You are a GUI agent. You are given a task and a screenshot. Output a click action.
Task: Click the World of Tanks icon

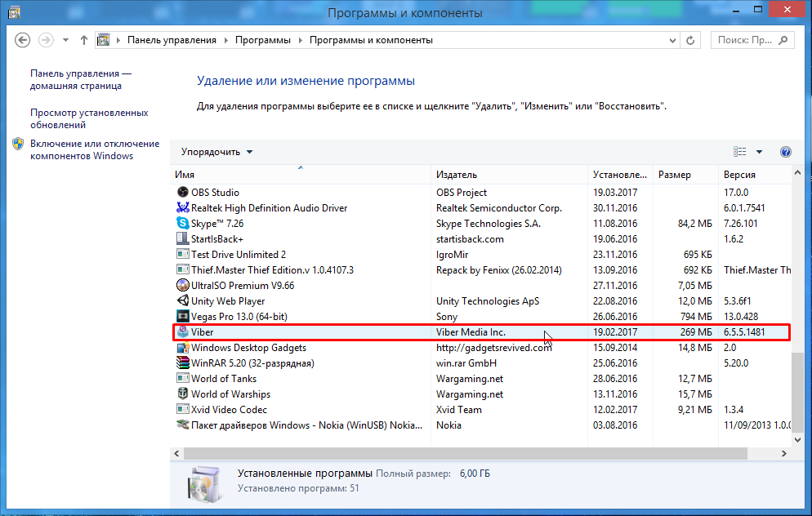point(183,379)
